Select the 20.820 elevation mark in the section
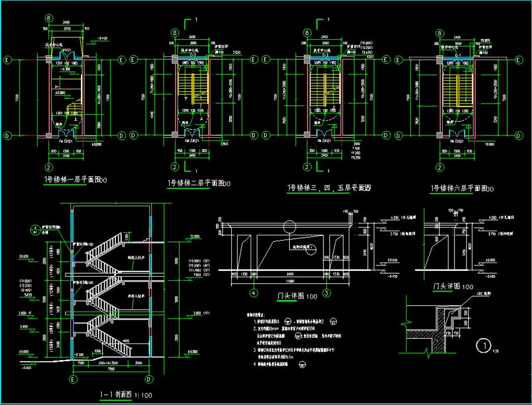Viewport: 532px width, 405px height. pos(24,257)
